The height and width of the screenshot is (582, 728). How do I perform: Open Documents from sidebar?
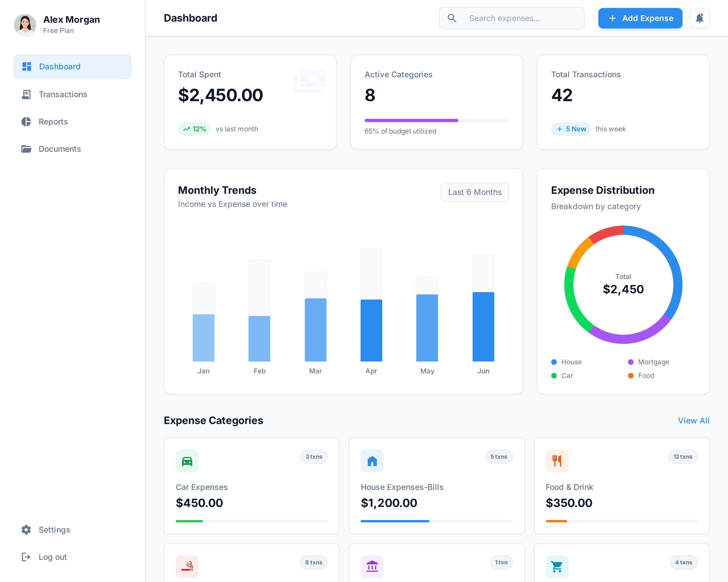(x=59, y=149)
